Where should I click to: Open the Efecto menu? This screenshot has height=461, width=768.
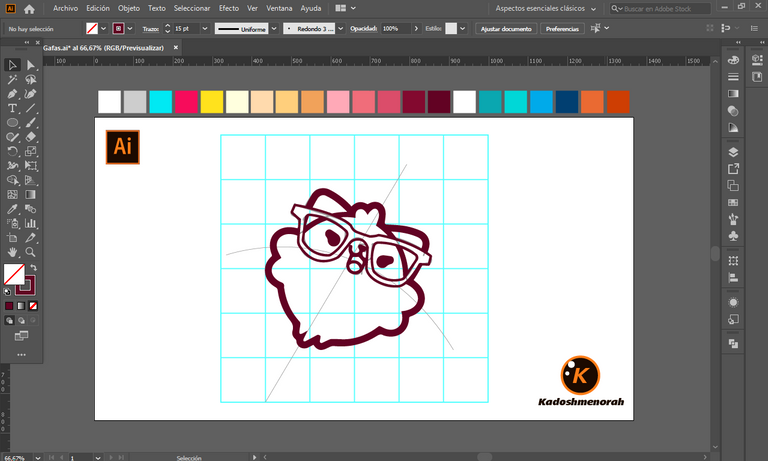pyautogui.click(x=229, y=8)
